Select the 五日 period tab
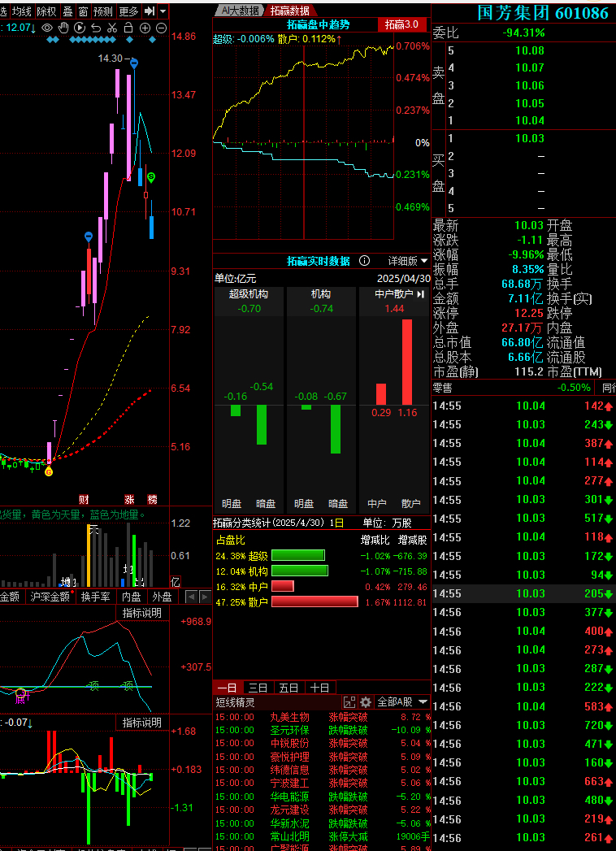Viewport: 616px width, 851px height. tap(289, 688)
